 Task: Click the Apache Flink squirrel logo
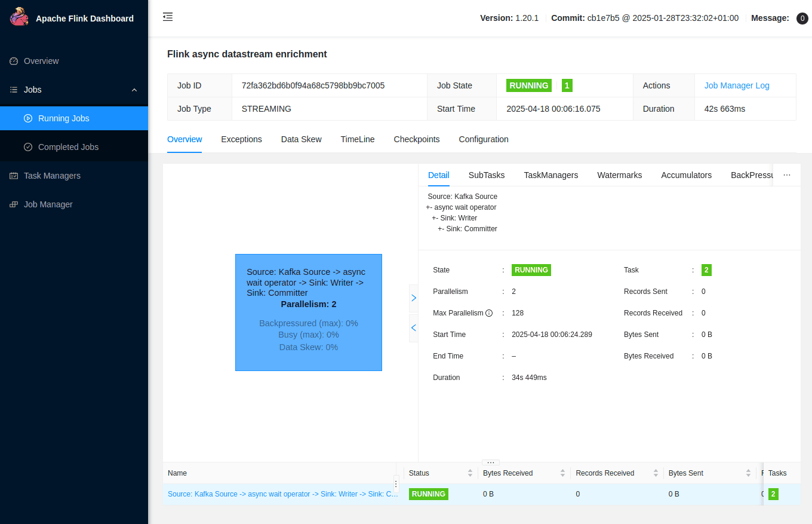coord(19,17)
